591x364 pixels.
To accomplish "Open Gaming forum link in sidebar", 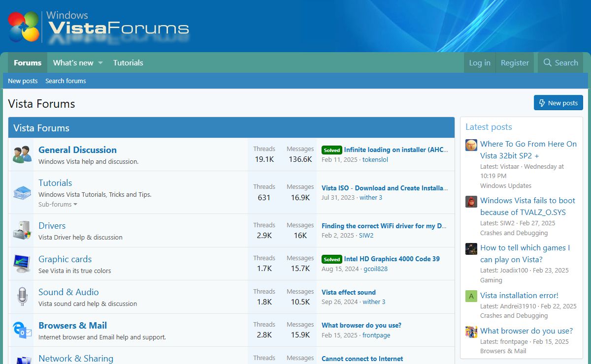I will tap(491, 280).
